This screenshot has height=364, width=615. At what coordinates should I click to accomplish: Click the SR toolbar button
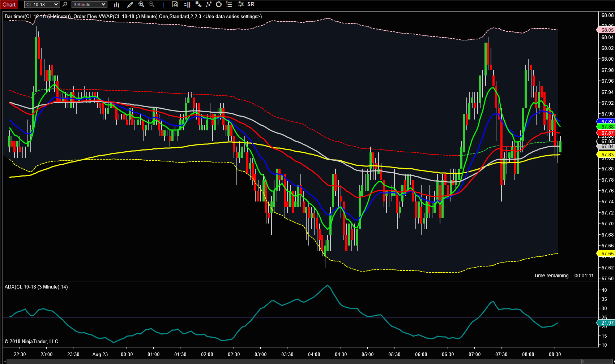[251, 4]
